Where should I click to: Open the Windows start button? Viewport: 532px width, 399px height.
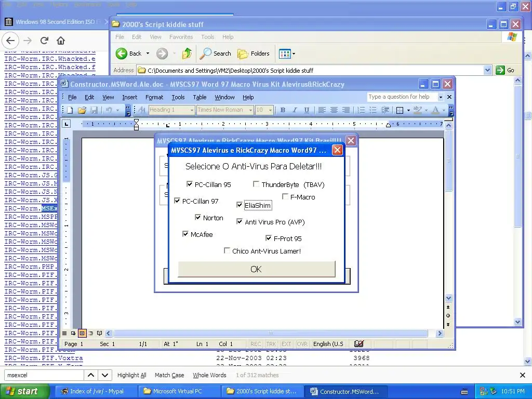tap(24, 392)
